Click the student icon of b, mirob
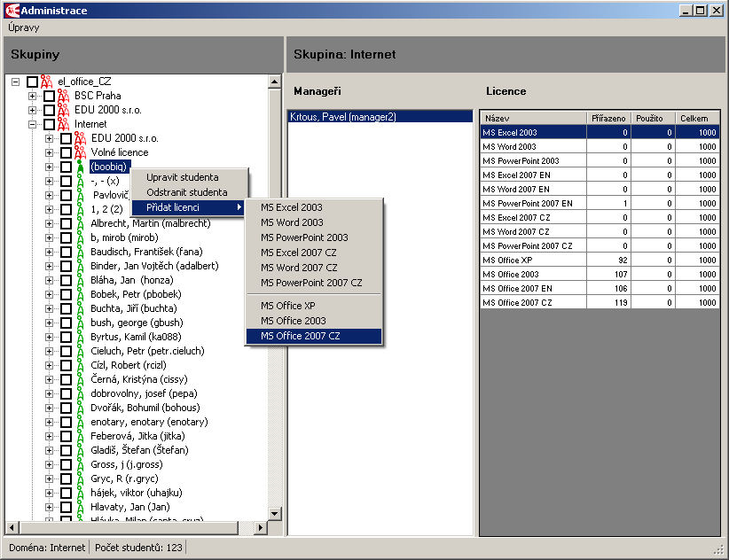 pyautogui.click(x=80, y=237)
